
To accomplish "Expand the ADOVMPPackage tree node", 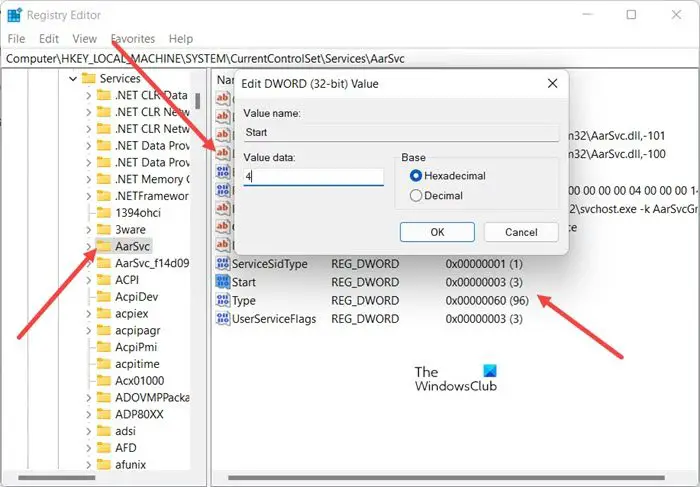I will click(88, 398).
